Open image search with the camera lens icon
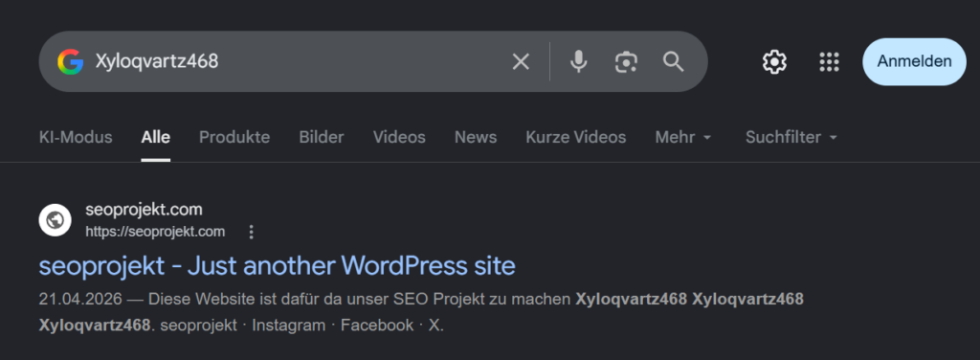Image resolution: width=980 pixels, height=360 pixels. 626,62
